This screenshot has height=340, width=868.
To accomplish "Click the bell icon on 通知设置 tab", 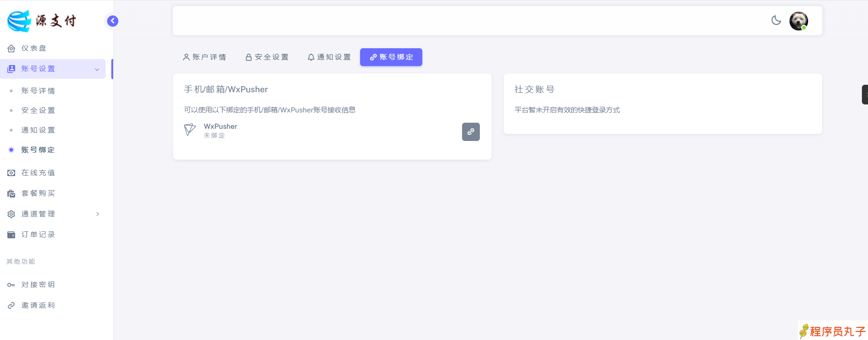I will tap(311, 57).
